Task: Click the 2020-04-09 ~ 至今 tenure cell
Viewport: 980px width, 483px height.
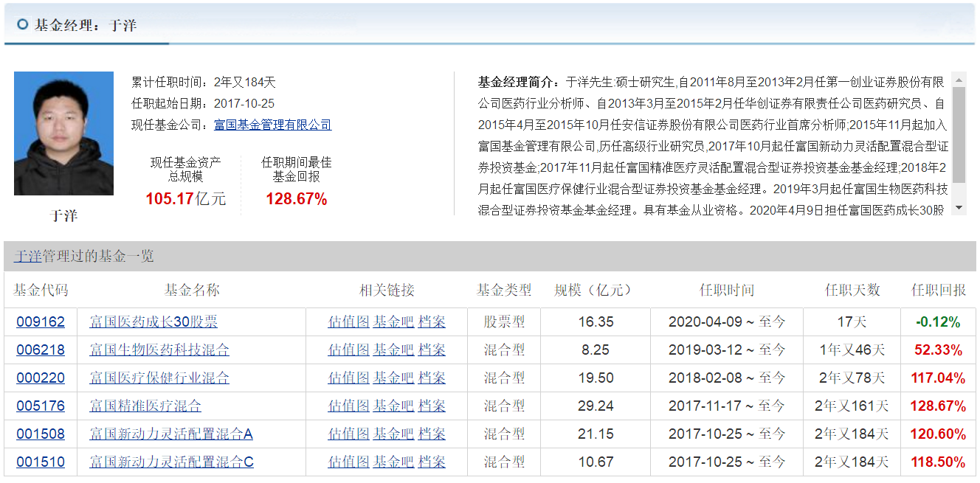Action: pos(727,322)
